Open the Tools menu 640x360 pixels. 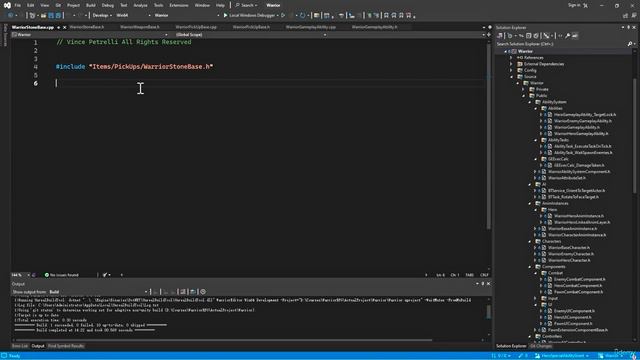click(x=158, y=5)
